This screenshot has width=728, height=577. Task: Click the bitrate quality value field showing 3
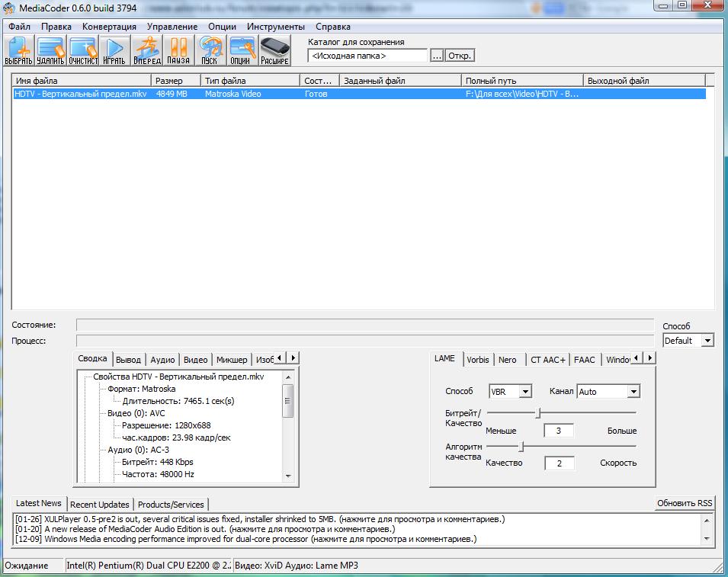(x=559, y=431)
